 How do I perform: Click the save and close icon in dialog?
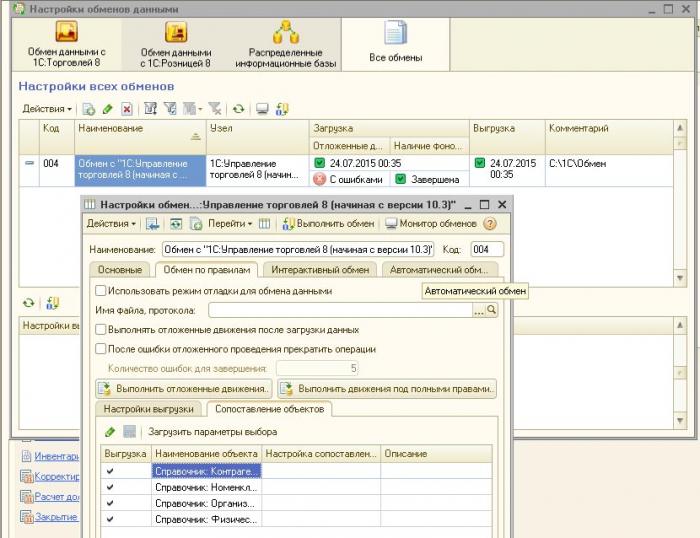[153, 224]
